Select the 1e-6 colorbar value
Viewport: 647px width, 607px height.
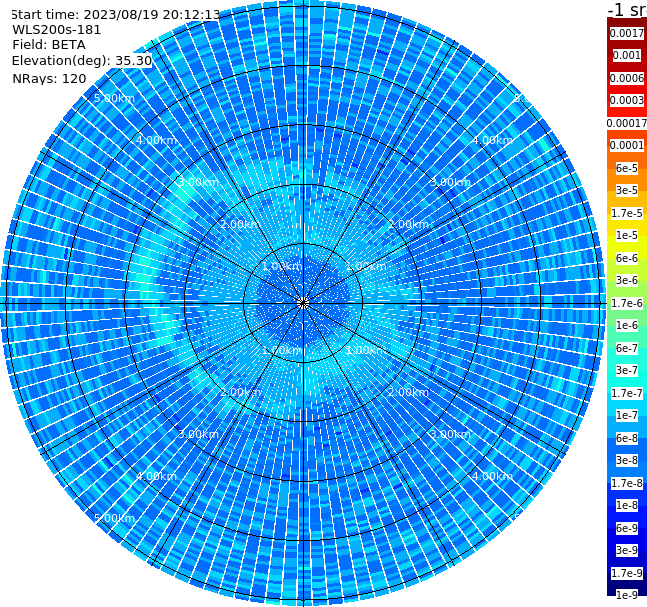[627, 325]
